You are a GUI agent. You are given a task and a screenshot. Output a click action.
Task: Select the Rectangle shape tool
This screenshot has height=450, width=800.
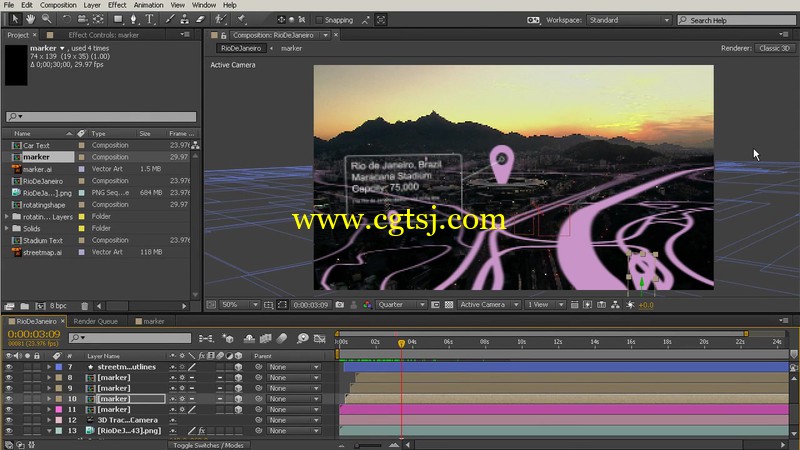coord(118,19)
